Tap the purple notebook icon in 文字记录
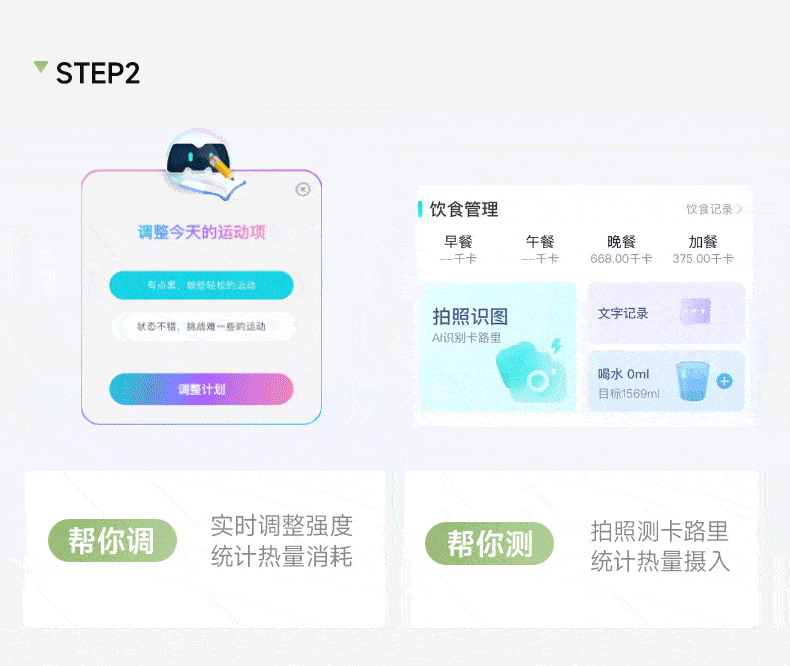 [695, 311]
